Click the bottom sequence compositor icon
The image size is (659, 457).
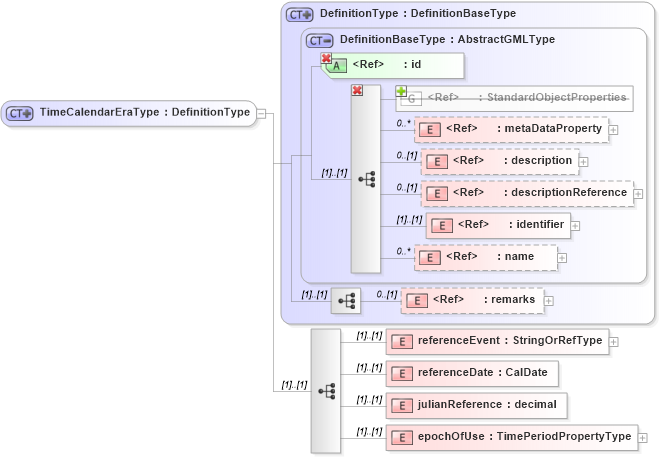click(327, 391)
